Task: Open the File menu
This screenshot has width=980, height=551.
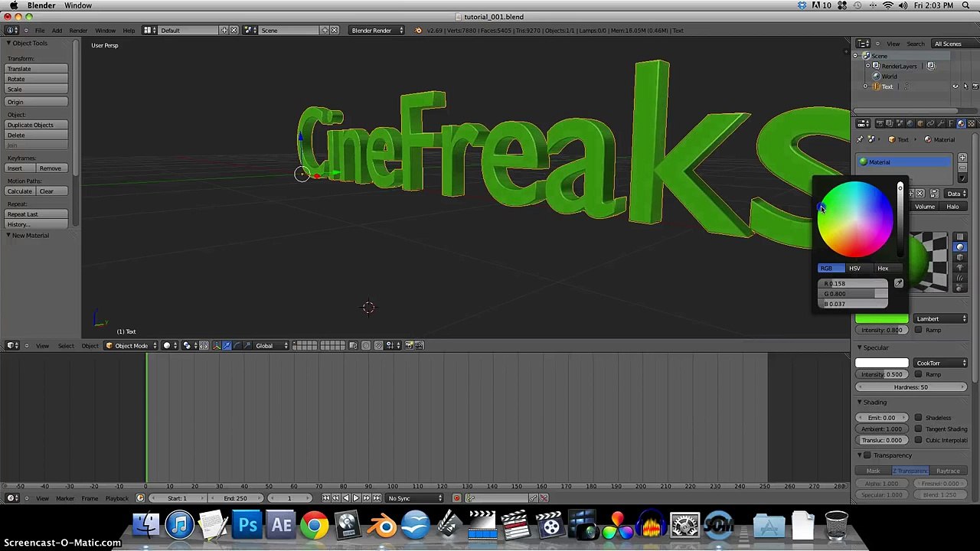Action: (39, 31)
